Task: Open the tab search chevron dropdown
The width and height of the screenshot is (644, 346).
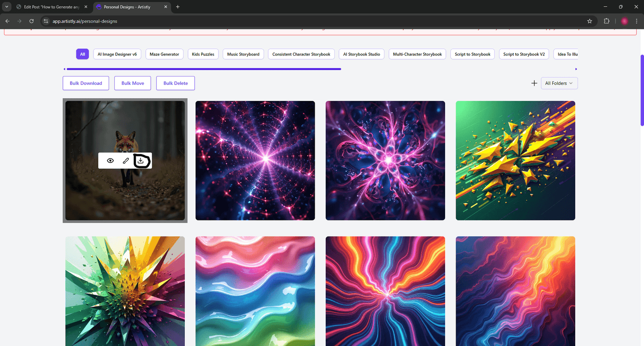Action: (7, 7)
